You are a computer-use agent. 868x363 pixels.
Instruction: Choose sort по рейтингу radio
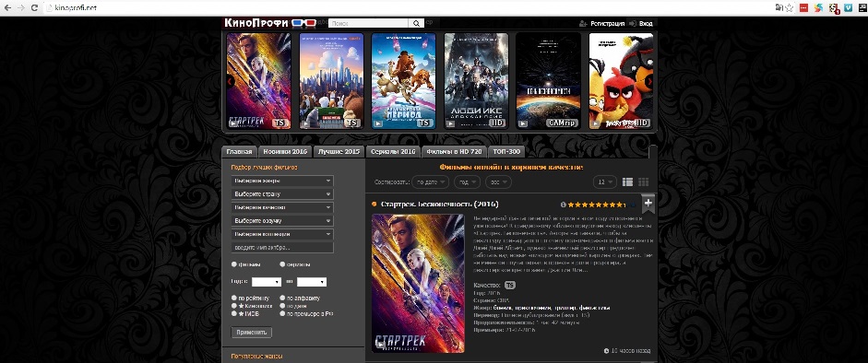pyautogui.click(x=234, y=298)
